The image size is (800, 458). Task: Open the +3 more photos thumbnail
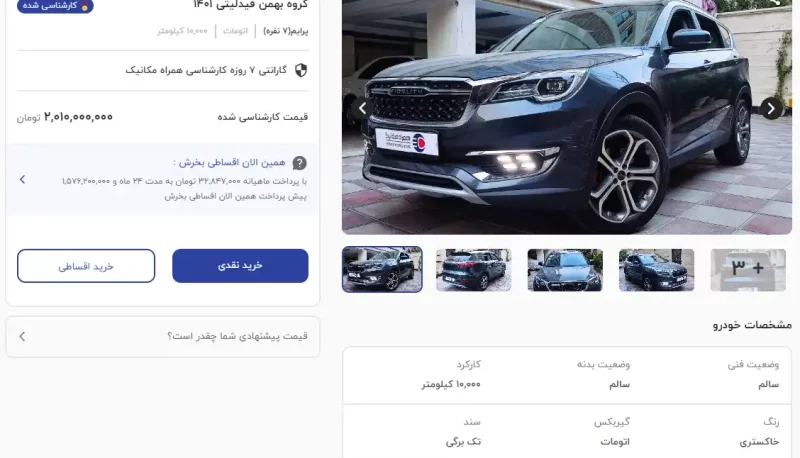point(748,270)
